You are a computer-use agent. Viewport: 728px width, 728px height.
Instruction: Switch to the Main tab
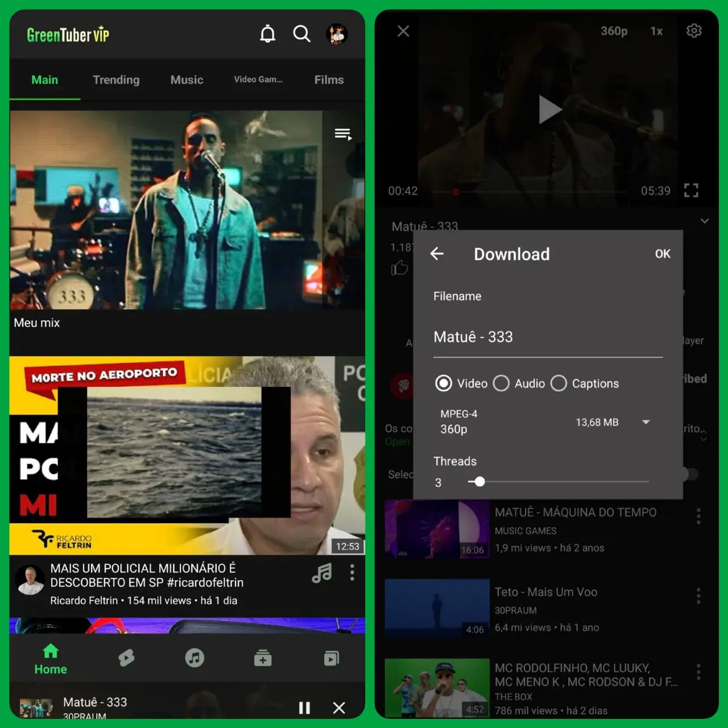coord(45,80)
